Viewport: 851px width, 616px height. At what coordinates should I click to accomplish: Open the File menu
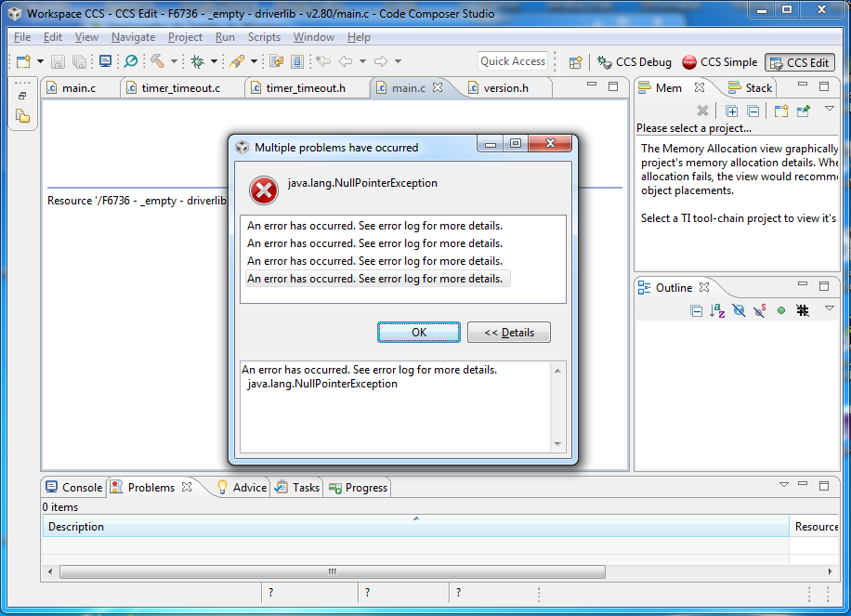coord(21,37)
